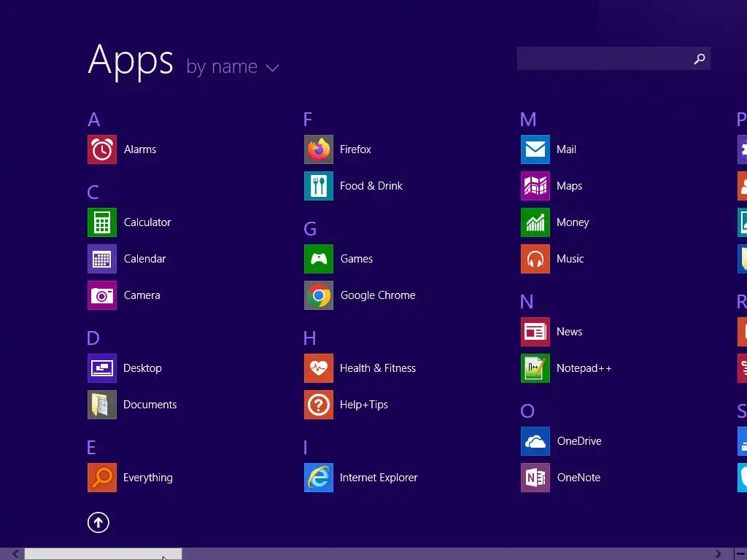The image size is (747, 560).
Task: Select the letter H group header
Action: click(x=309, y=338)
